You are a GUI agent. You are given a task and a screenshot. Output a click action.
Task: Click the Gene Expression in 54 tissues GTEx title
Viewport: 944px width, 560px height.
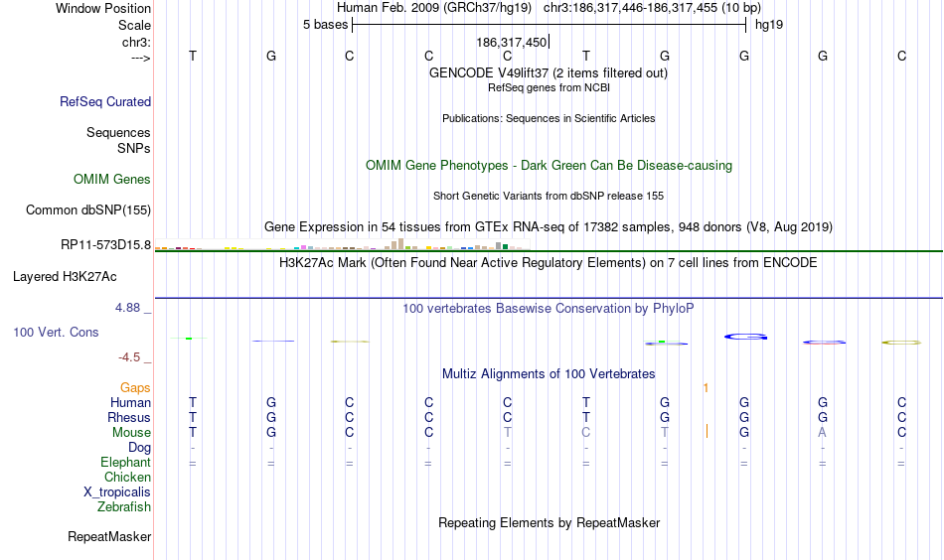pyautogui.click(x=549, y=227)
